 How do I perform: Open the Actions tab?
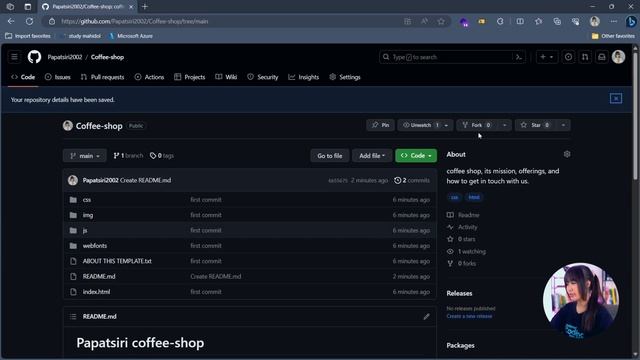click(149, 77)
